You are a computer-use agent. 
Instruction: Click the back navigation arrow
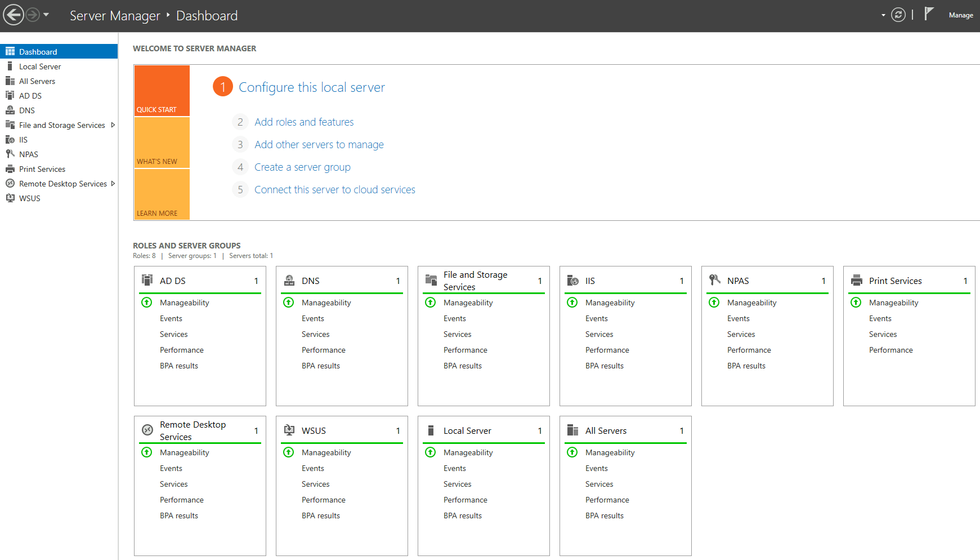(14, 15)
